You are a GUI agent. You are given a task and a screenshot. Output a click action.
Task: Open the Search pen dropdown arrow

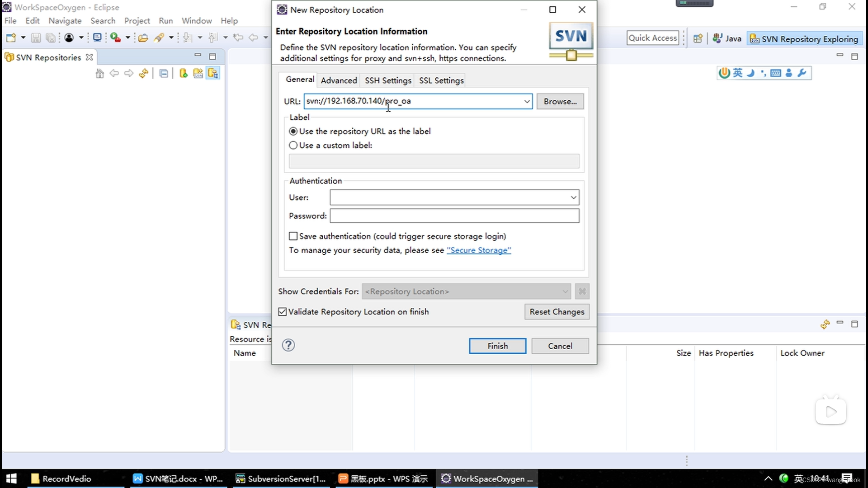pos(171,38)
